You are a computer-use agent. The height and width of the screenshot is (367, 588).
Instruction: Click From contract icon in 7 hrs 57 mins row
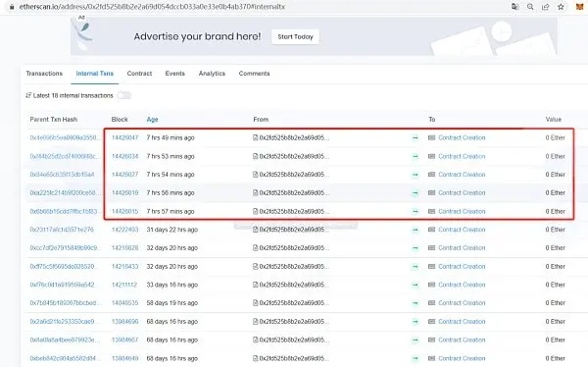(x=256, y=212)
